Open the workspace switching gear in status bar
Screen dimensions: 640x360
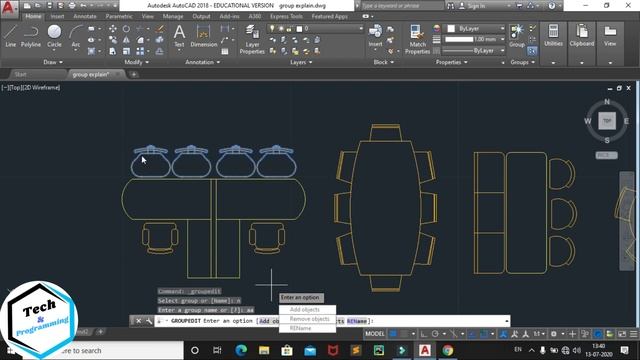pos(554,334)
